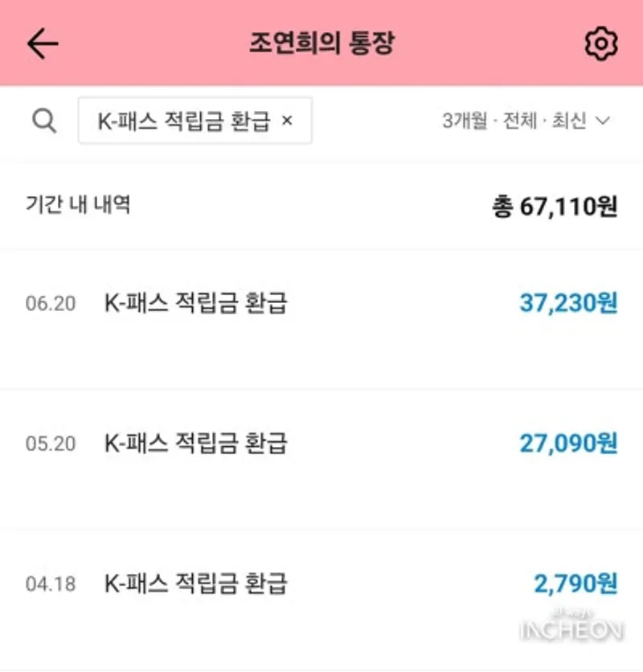Click the K-패스 적립금 환급 search field
The height and width of the screenshot is (672, 643).
[195, 121]
